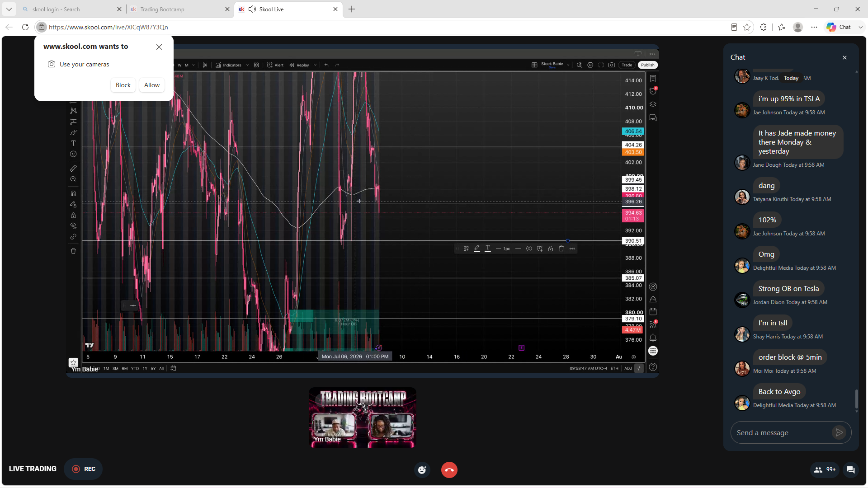Lock the selected drawing in floating toolbar

tap(551, 249)
